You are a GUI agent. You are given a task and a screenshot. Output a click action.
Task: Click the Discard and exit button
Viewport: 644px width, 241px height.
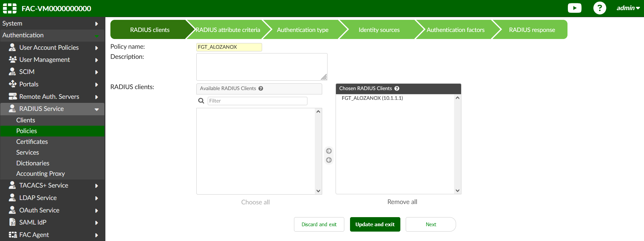tap(319, 225)
